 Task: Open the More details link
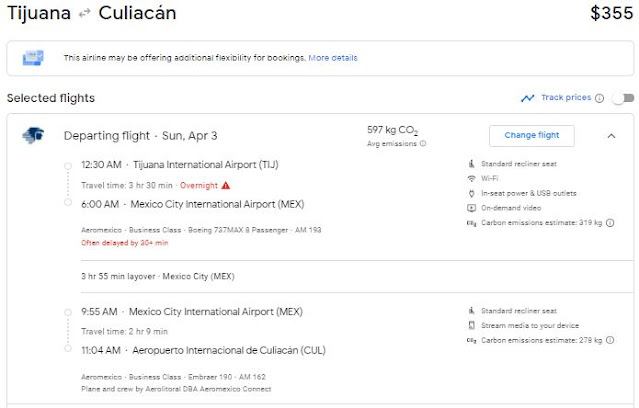(333, 58)
